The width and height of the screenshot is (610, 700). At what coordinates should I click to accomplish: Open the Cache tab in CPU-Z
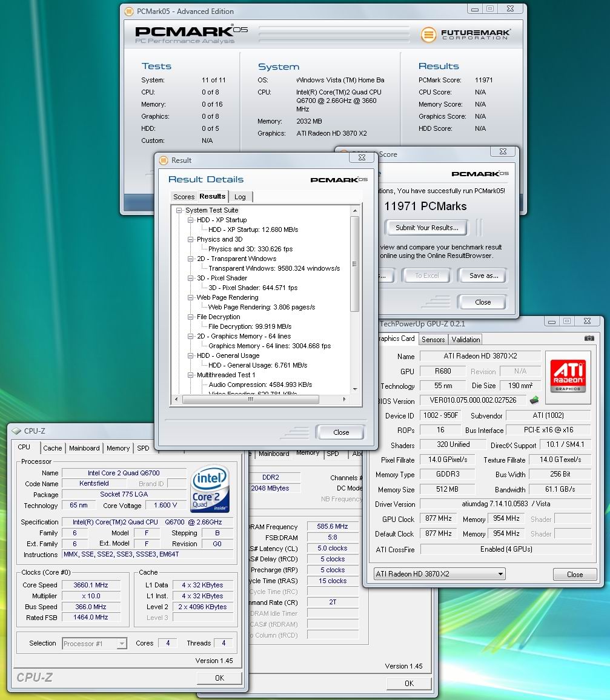click(53, 448)
